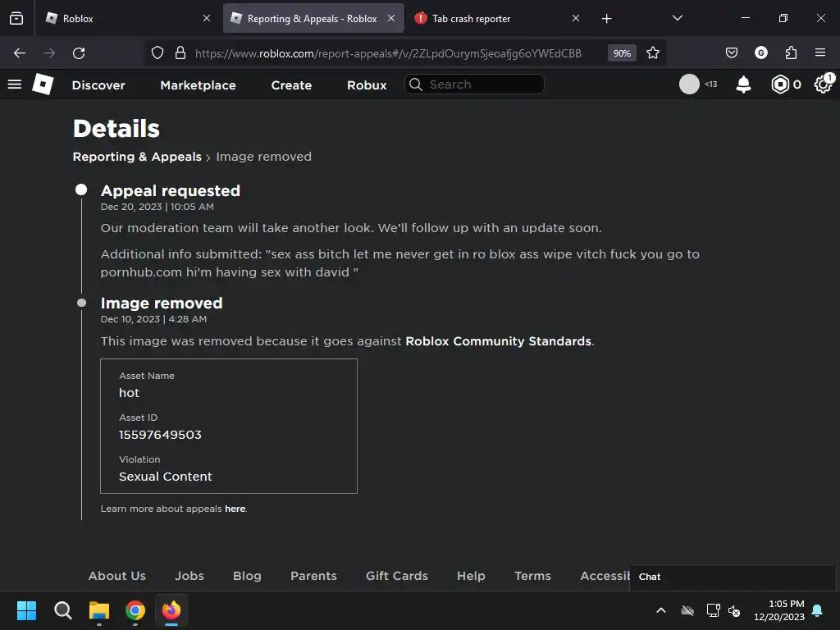Open Windows taskbar search

click(62, 610)
